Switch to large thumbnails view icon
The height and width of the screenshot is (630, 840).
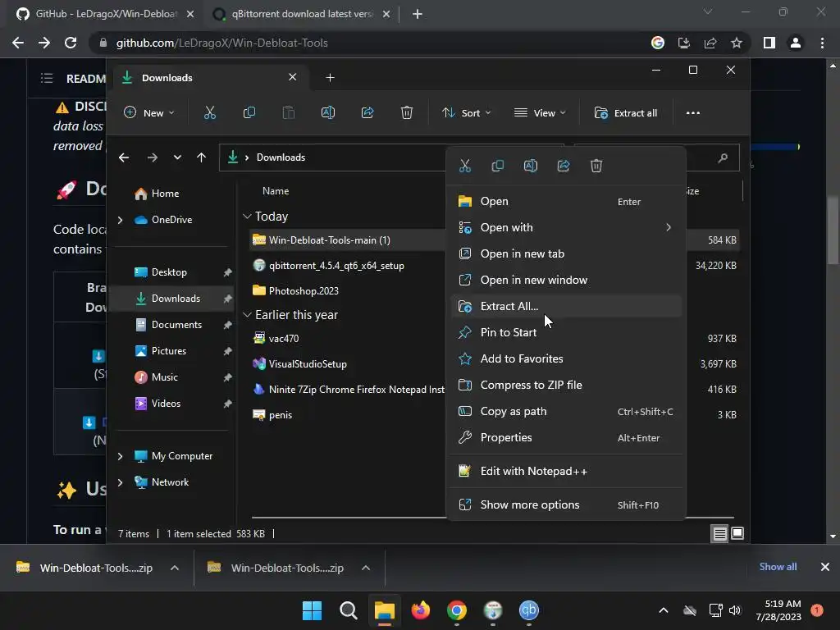click(x=737, y=533)
